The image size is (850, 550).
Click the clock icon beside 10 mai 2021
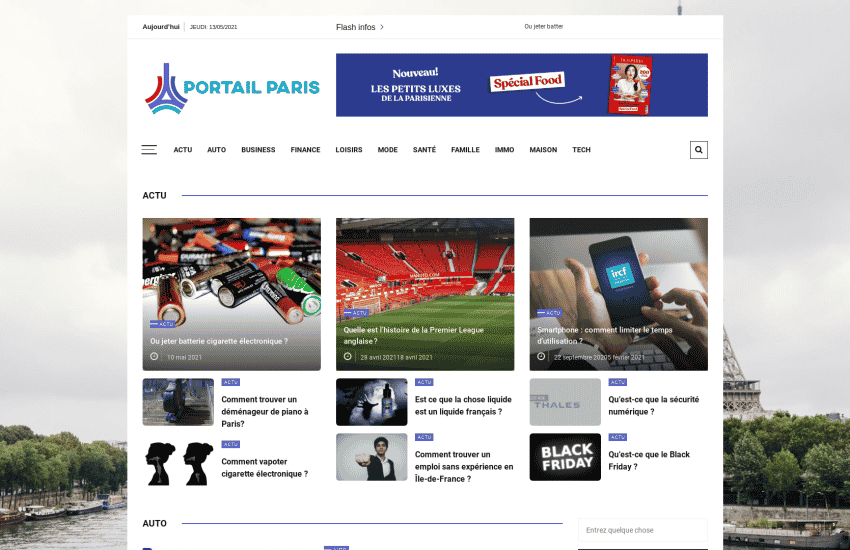pos(154,357)
